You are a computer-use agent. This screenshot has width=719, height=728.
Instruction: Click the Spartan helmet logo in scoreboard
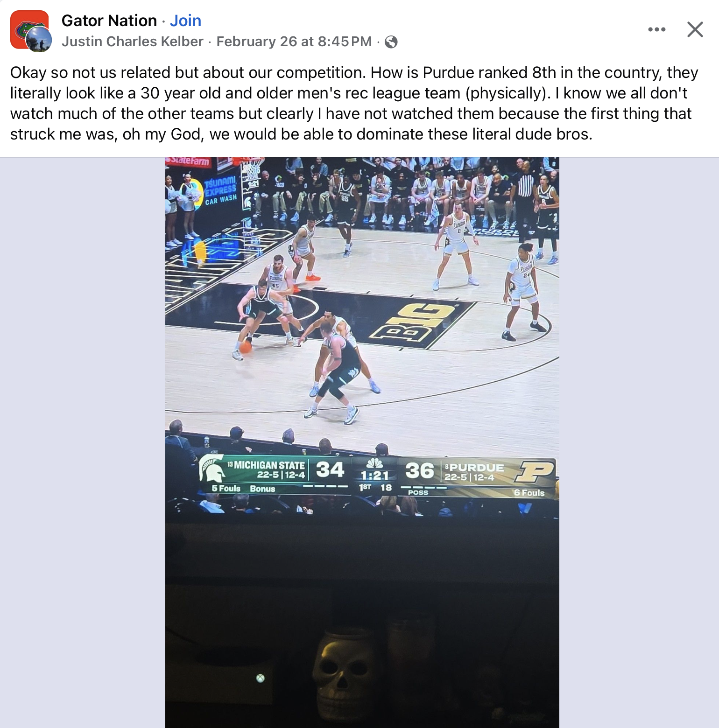click(x=211, y=468)
